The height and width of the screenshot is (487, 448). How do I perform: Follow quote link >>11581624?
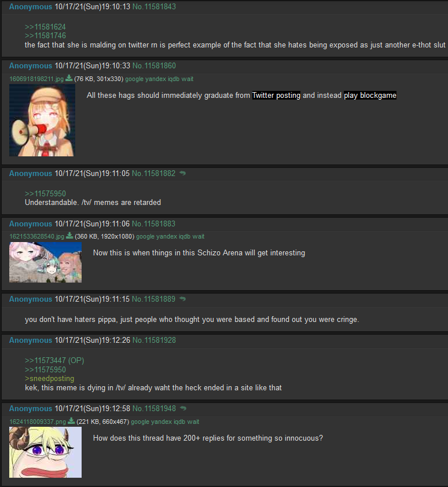[x=45, y=27]
